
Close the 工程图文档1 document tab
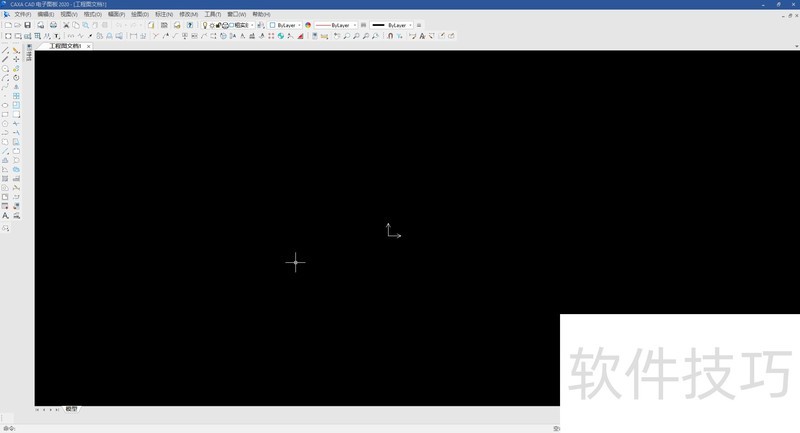88,46
